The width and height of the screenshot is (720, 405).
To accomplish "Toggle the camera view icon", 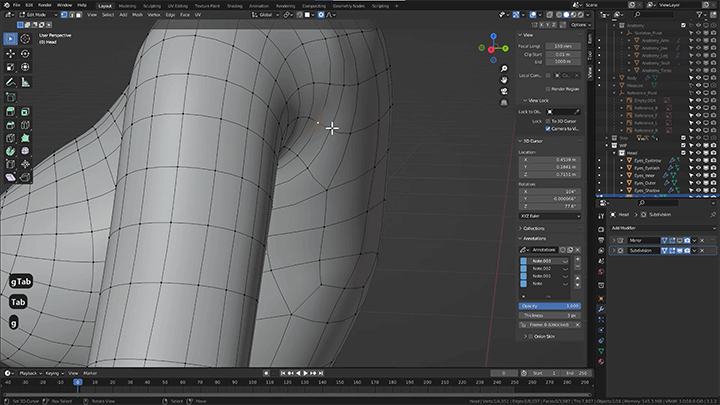I will [x=504, y=91].
